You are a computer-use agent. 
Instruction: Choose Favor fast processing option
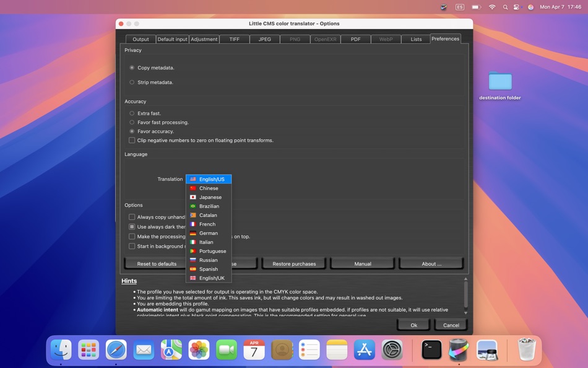click(132, 122)
